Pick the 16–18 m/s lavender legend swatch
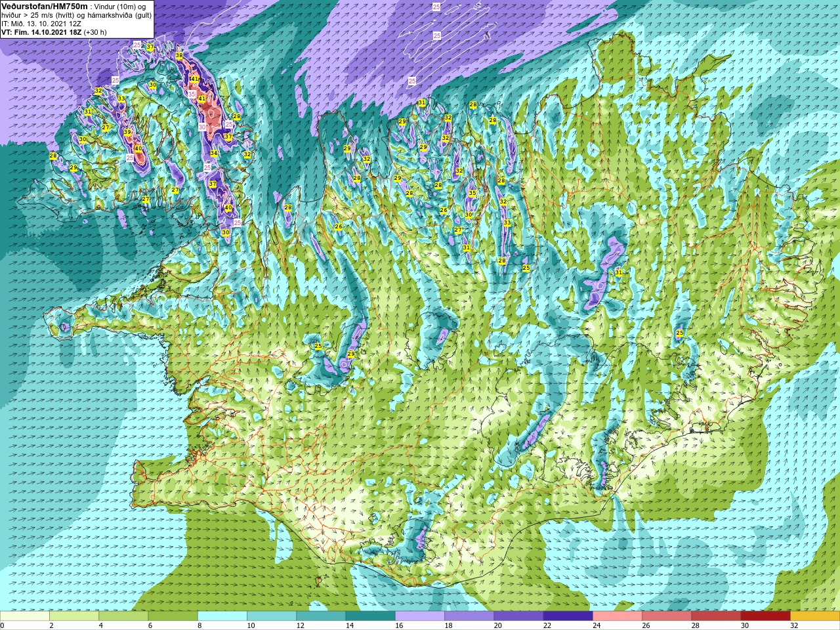The height and width of the screenshot is (630, 840). point(420,616)
